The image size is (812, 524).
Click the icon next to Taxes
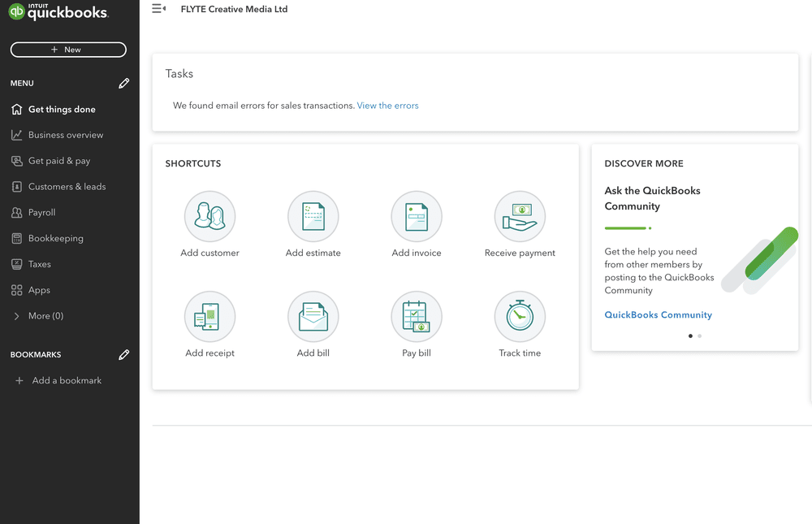click(16, 264)
